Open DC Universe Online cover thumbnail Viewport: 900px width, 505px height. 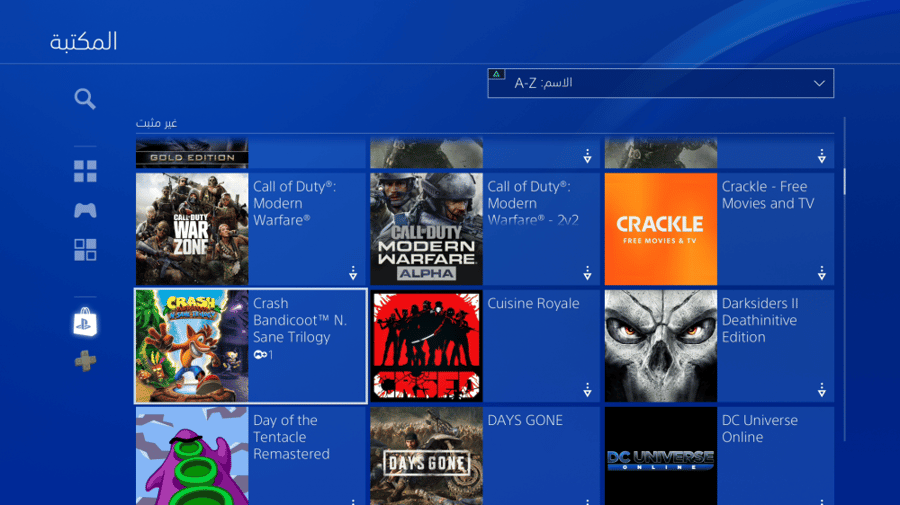coord(661,456)
